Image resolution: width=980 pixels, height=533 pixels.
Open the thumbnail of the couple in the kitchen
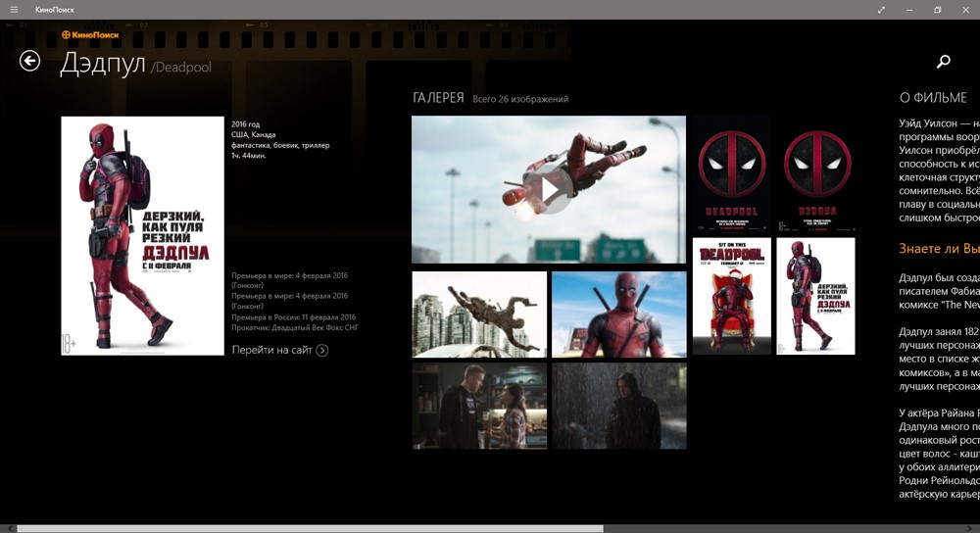(479, 407)
